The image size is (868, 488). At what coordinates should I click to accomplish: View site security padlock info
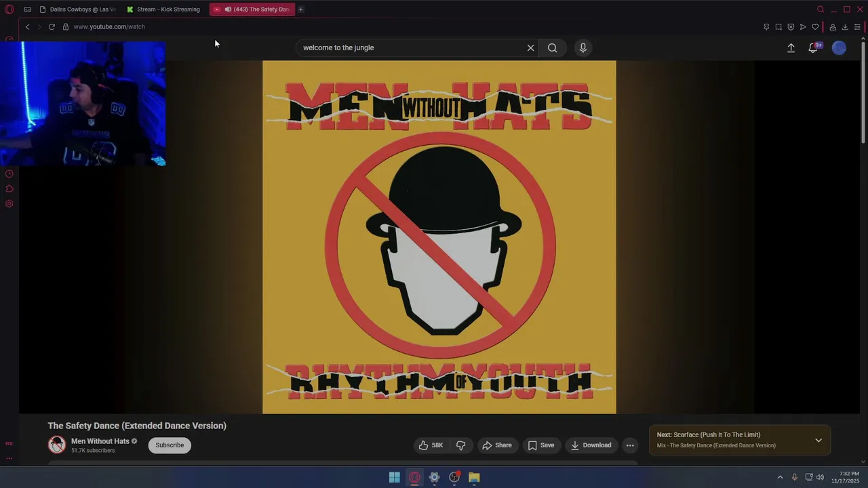point(66,26)
